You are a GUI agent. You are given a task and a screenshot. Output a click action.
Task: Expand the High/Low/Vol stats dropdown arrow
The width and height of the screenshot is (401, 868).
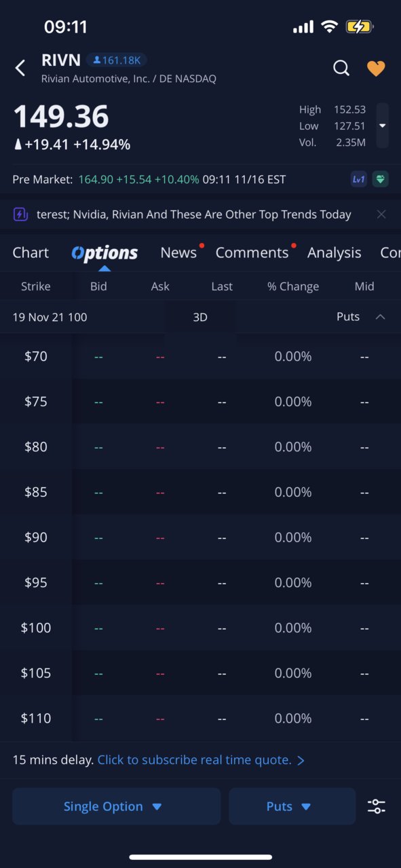pyautogui.click(x=383, y=126)
